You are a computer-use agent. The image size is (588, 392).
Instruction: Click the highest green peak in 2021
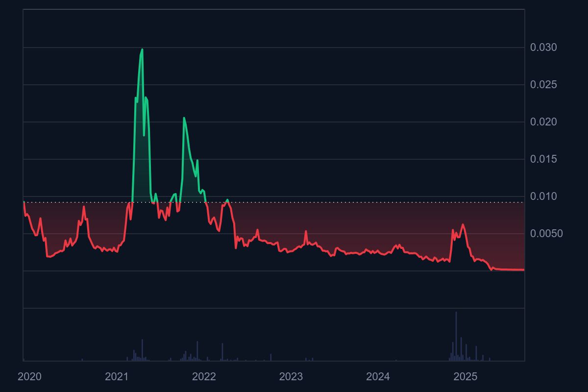(142, 49)
